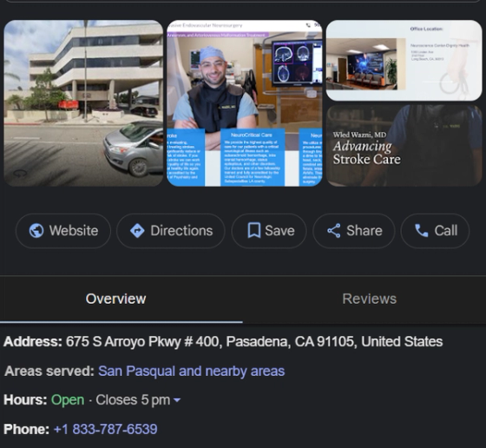This screenshot has width=486, height=448.
Task: Click the Address label
Action: point(33,342)
